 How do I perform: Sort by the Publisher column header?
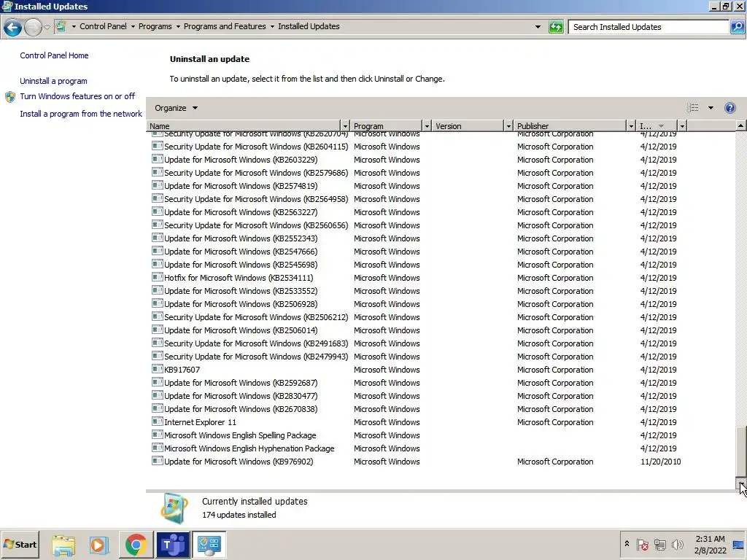570,125
